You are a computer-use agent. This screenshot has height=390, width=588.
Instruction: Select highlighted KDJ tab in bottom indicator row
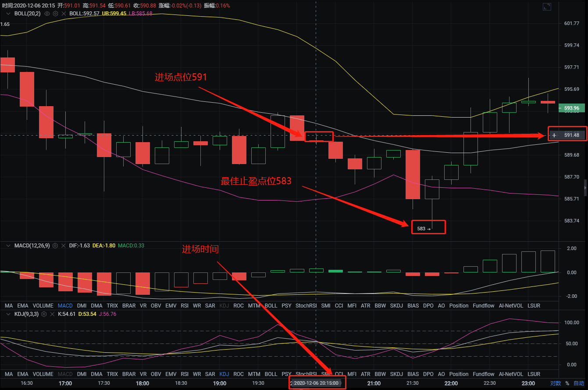click(224, 374)
